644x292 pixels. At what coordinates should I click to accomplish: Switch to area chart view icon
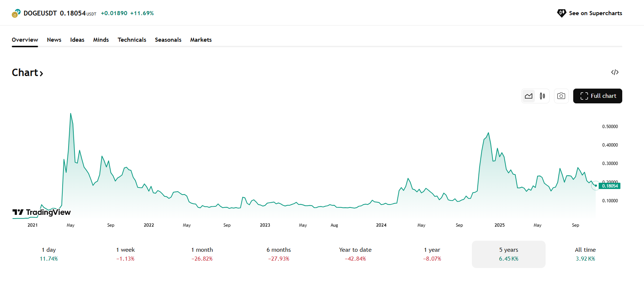coord(529,96)
